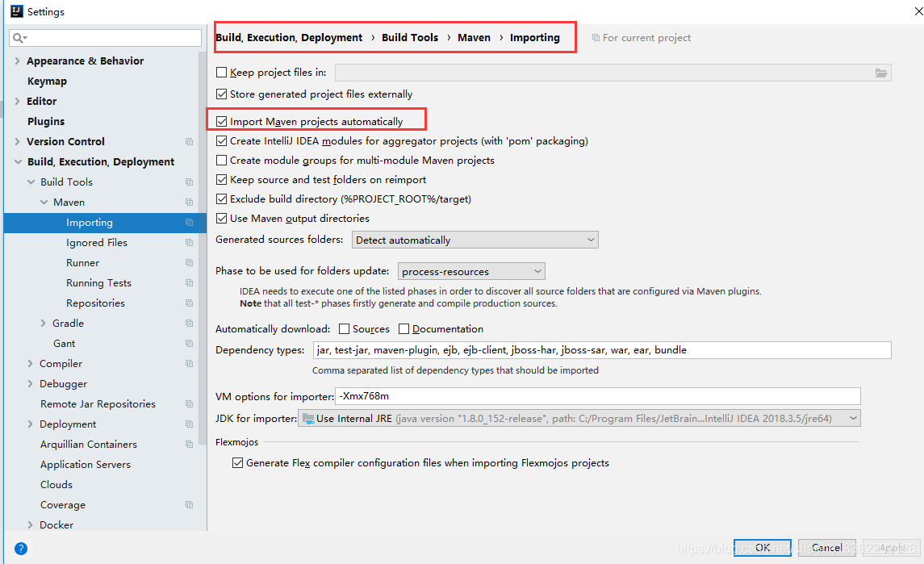Select Application Servers in tree
Image resolution: width=924 pixels, height=564 pixels.
pyautogui.click(x=86, y=465)
